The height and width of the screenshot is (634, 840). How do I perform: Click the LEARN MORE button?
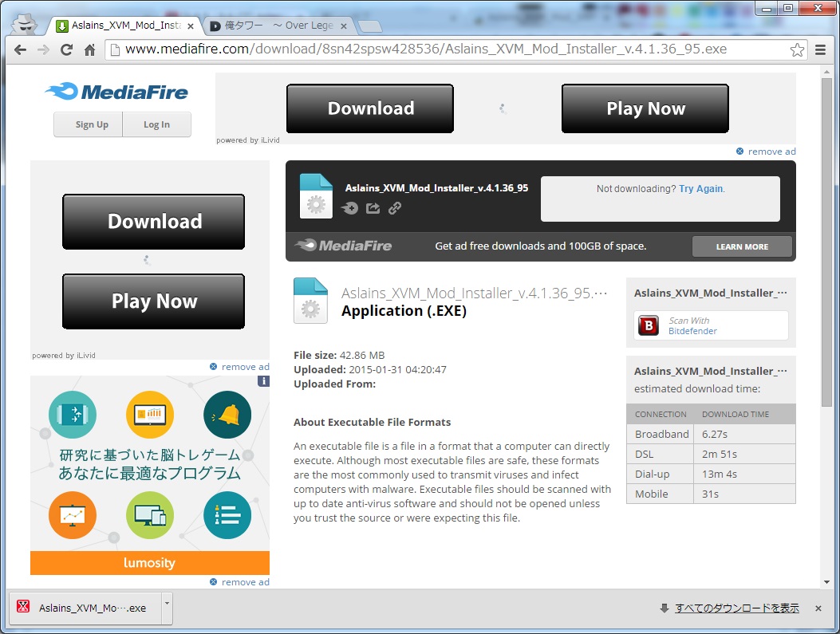tap(742, 247)
